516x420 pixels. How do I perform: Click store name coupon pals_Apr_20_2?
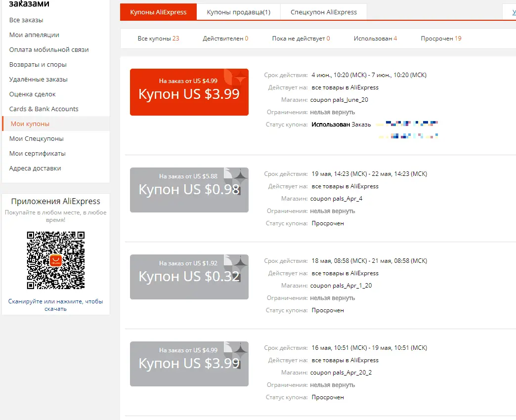point(341,372)
